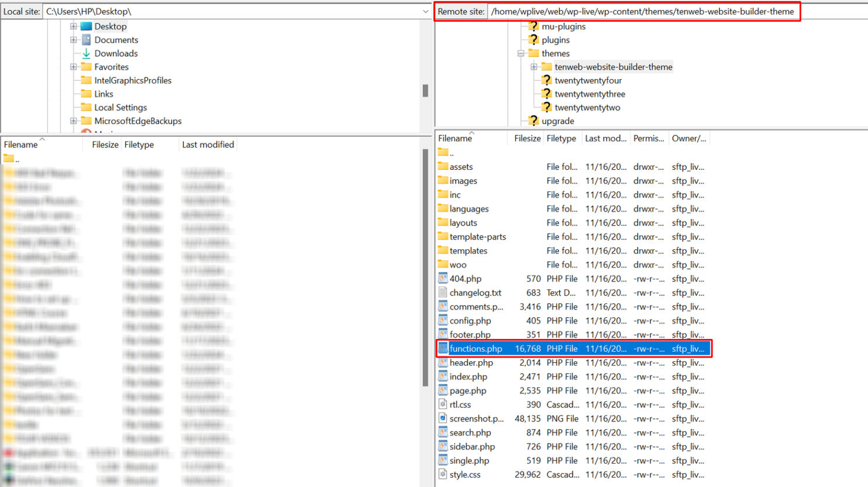
Task: Expand the MicrosoftEdgeBackups folder node
Action: pyautogui.click(x=73, y=121)
